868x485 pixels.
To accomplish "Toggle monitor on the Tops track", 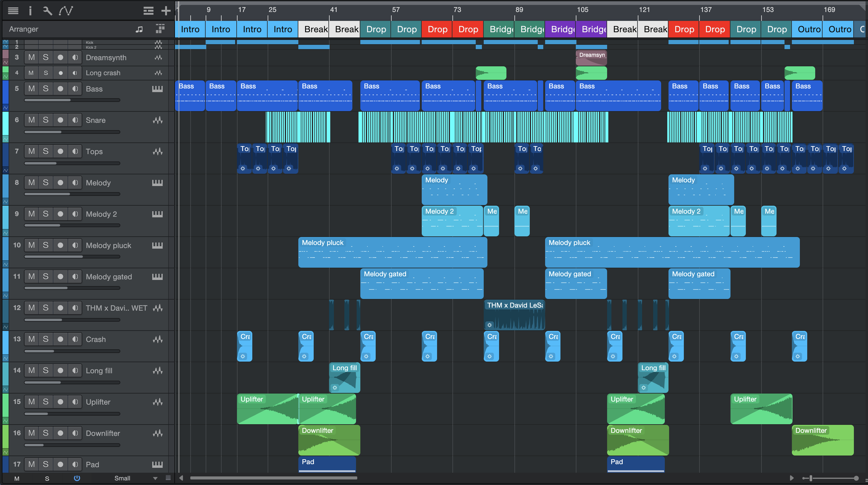I will pos(75,151).
